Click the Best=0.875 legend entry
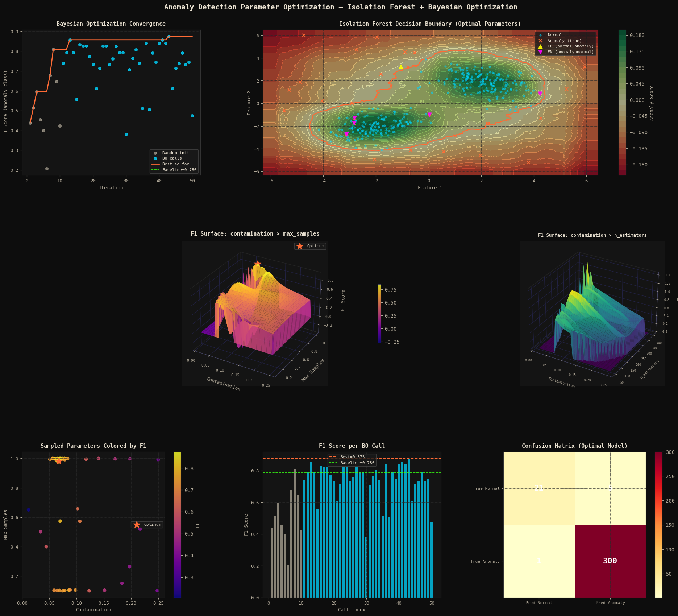This screenshot has width=678, height=616. tap(352, 457)
